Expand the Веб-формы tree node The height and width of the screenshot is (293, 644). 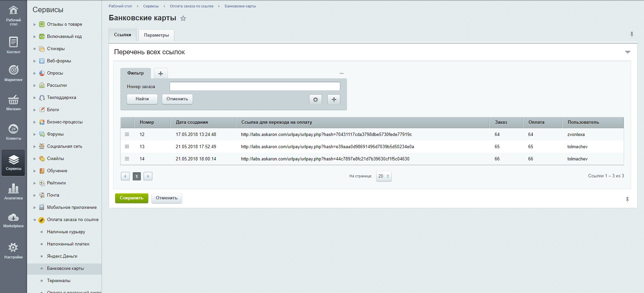point(35,61)
